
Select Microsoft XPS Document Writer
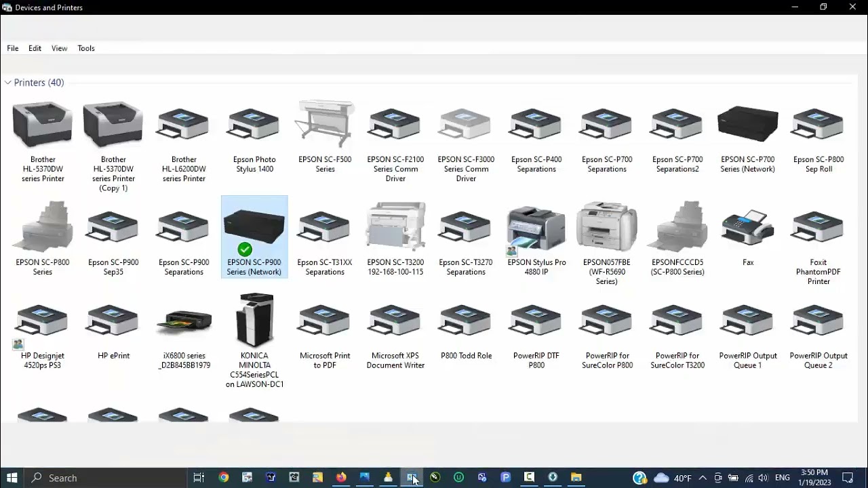pyautogui.click(x=395, y=337)
